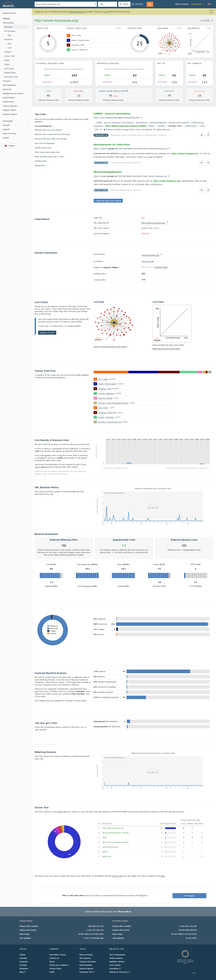Click the orange search magnifier button
The width and height of the screenshot is (216, 980).
tap(150, 4)
